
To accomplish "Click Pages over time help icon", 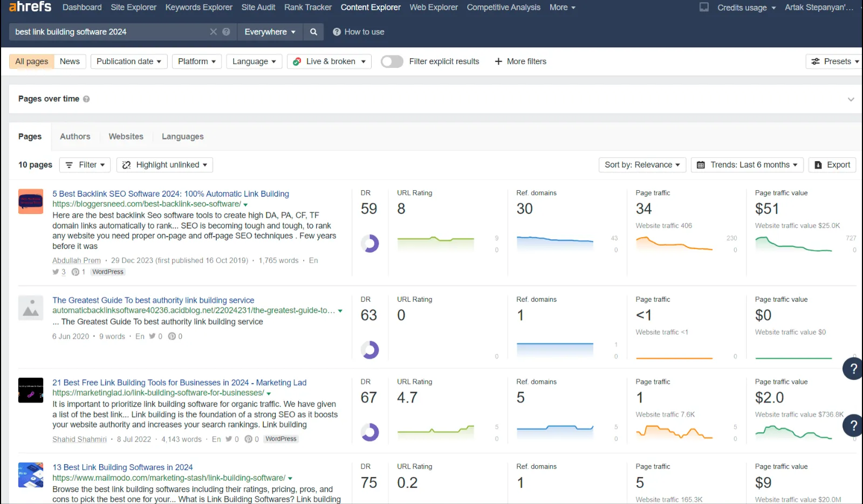I will (x=86, y=99).
